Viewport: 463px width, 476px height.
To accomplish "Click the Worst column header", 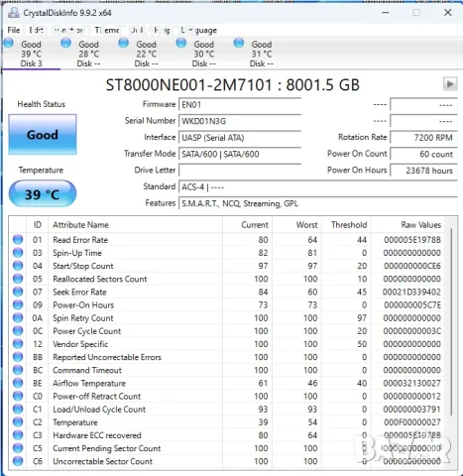I will (296, 225).
